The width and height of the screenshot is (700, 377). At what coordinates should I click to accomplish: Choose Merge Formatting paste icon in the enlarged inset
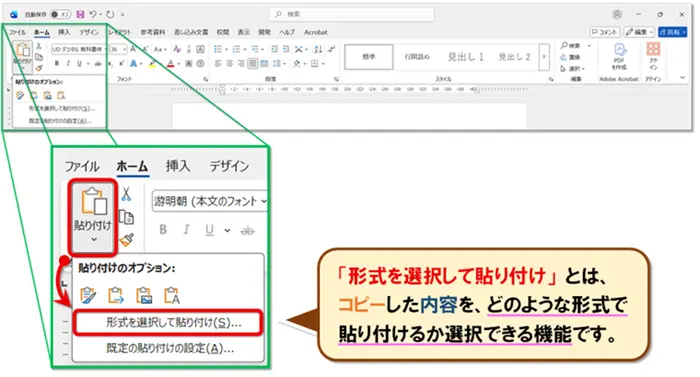tap(116, 295)
